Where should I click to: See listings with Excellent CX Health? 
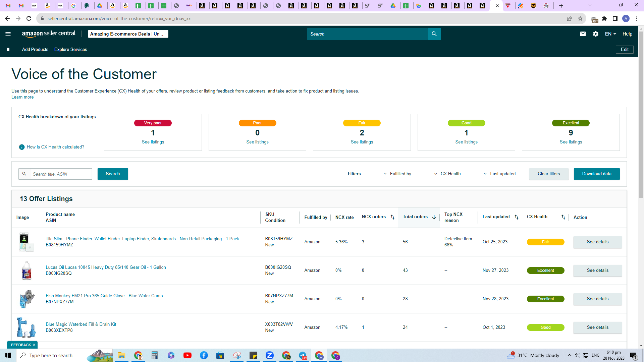tap(571, 142)
